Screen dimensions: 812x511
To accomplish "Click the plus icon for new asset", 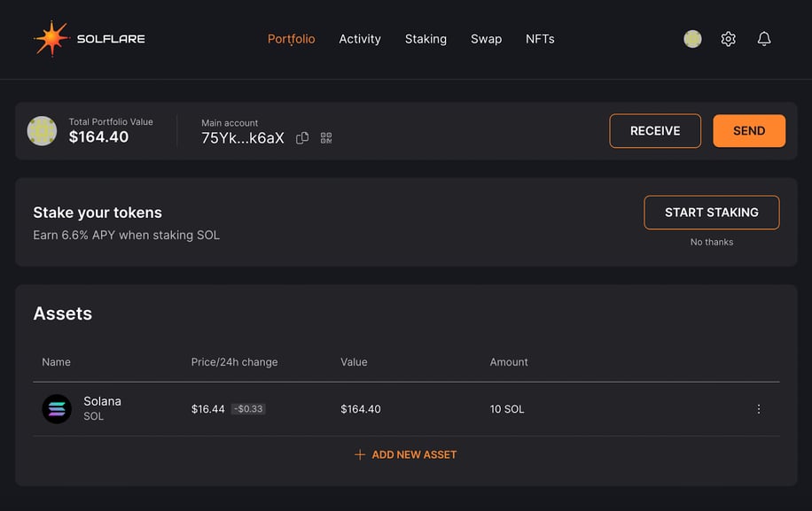I will point(360,454).
